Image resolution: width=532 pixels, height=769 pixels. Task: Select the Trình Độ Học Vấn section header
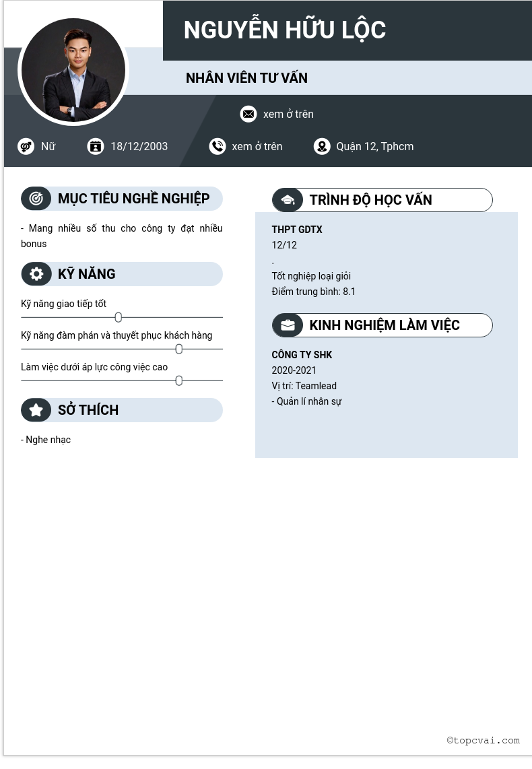tap(371, 200)
